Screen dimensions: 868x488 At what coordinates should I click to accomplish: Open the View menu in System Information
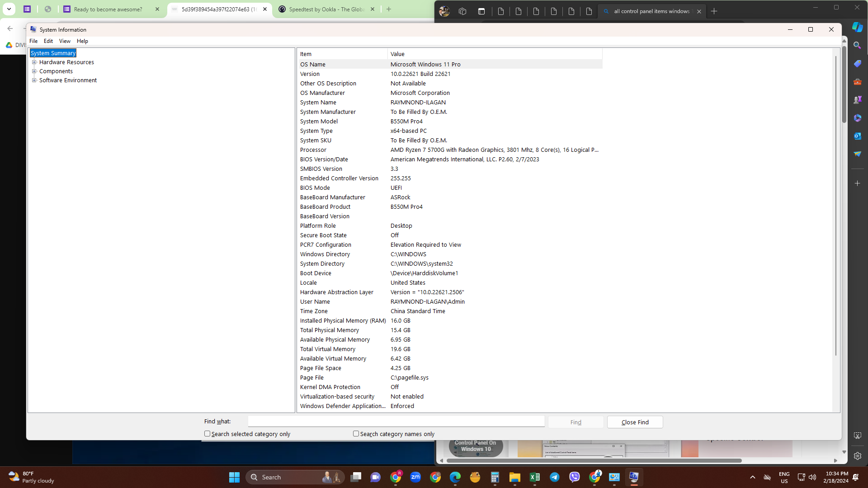(x=65, y=41)
